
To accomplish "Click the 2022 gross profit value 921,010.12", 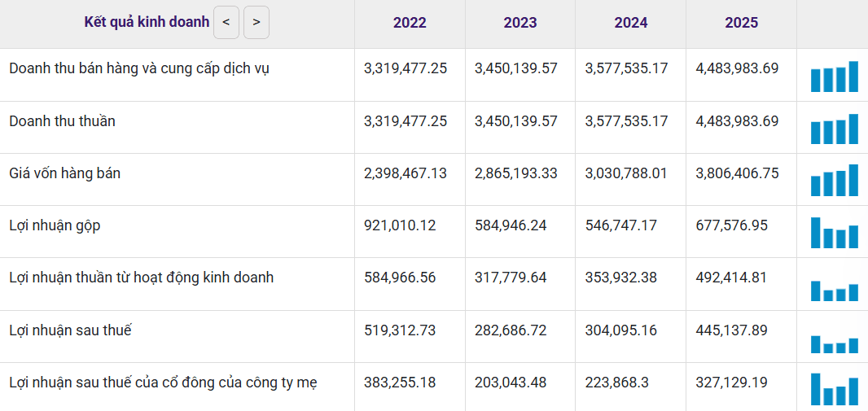I will [400, 225].
